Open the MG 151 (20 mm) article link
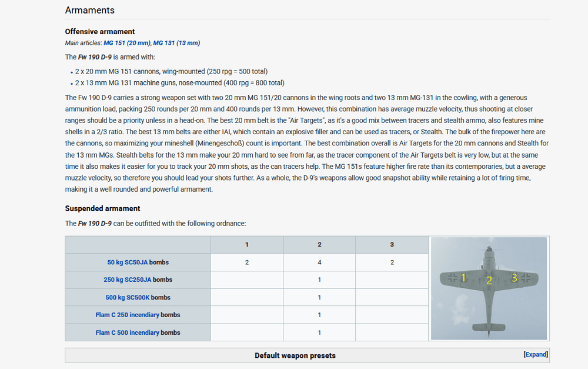588x369 pixels. click(x=127, y=43)
